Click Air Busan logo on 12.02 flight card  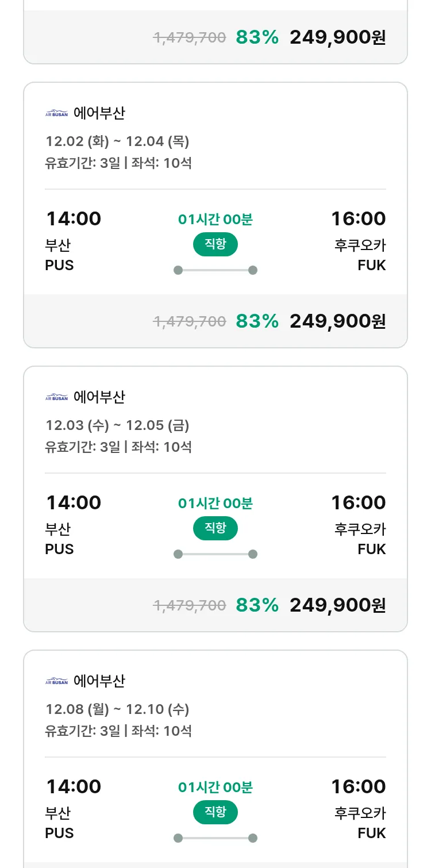pyautogui.click(x=56, y=113)
